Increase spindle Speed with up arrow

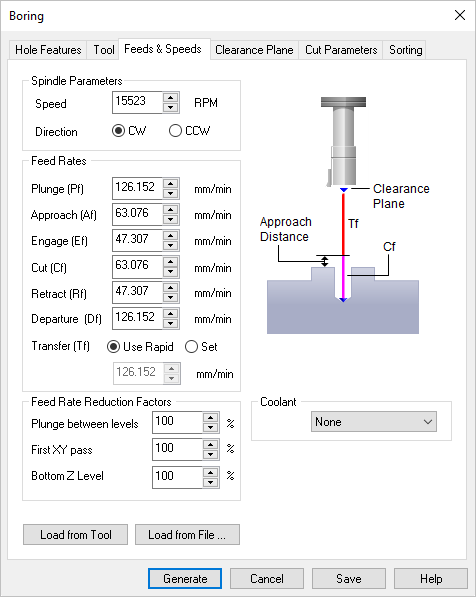pos(171,97)
